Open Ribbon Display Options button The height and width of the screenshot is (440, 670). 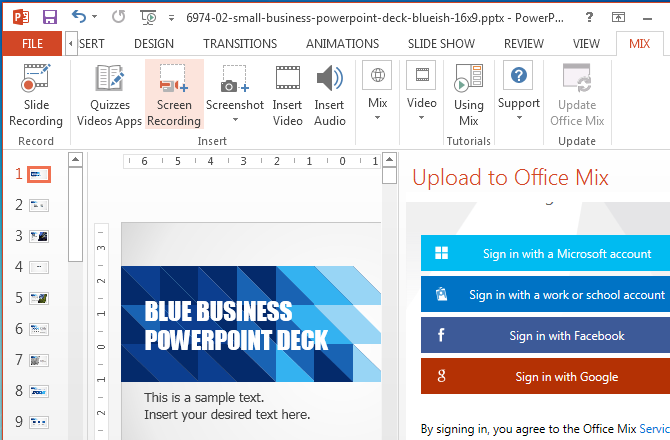pyautogui.click(x=618, y=17)
